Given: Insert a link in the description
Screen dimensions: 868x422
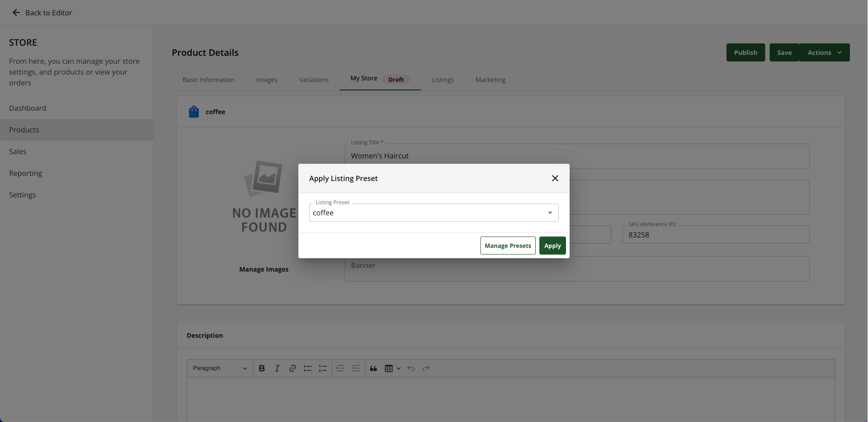Looking at the screenshot, I should click(292, 369).
